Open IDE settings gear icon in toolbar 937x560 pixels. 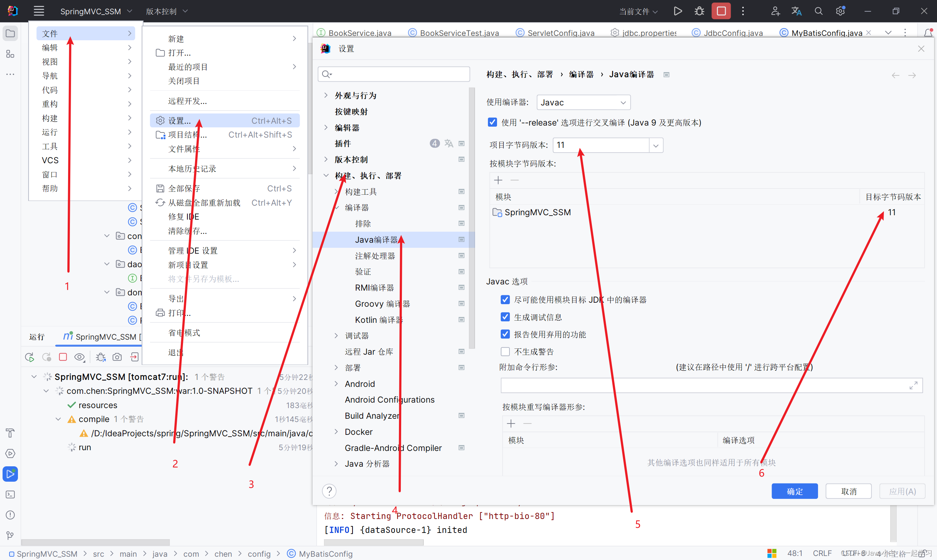coord(840,11)
